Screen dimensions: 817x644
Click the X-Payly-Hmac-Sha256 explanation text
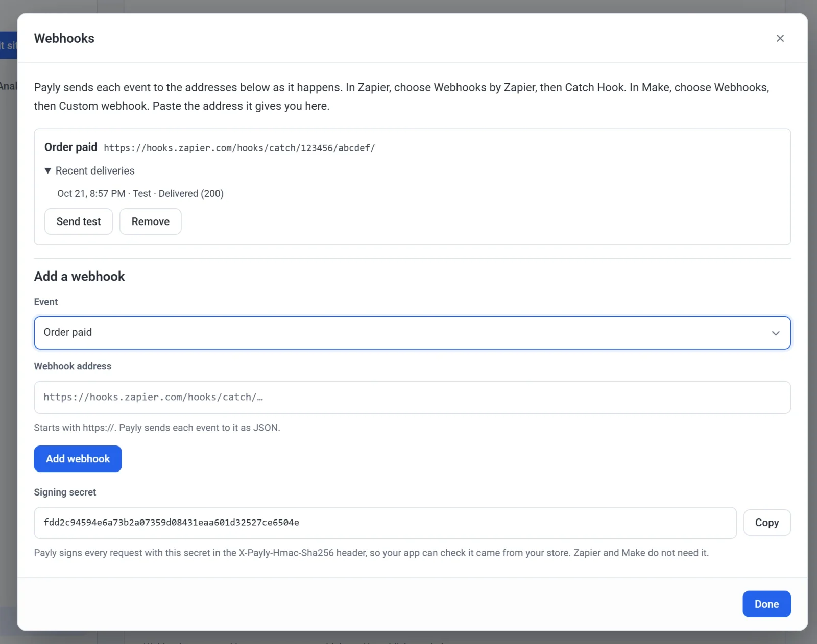point(371,553)
